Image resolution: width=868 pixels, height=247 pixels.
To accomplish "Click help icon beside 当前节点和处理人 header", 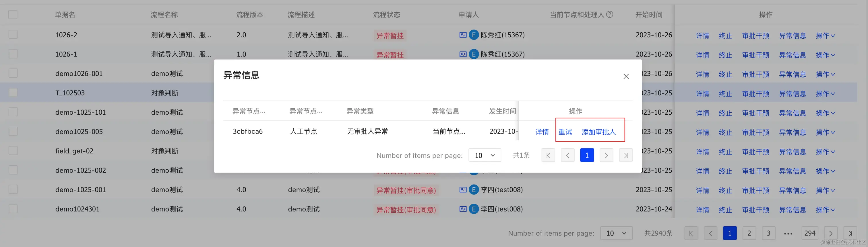I will click(x=609, y=14).
